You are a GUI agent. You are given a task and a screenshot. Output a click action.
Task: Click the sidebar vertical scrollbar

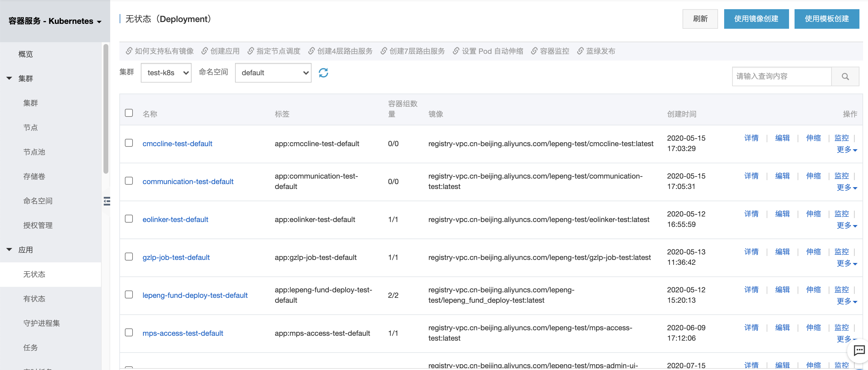[106, 109]
